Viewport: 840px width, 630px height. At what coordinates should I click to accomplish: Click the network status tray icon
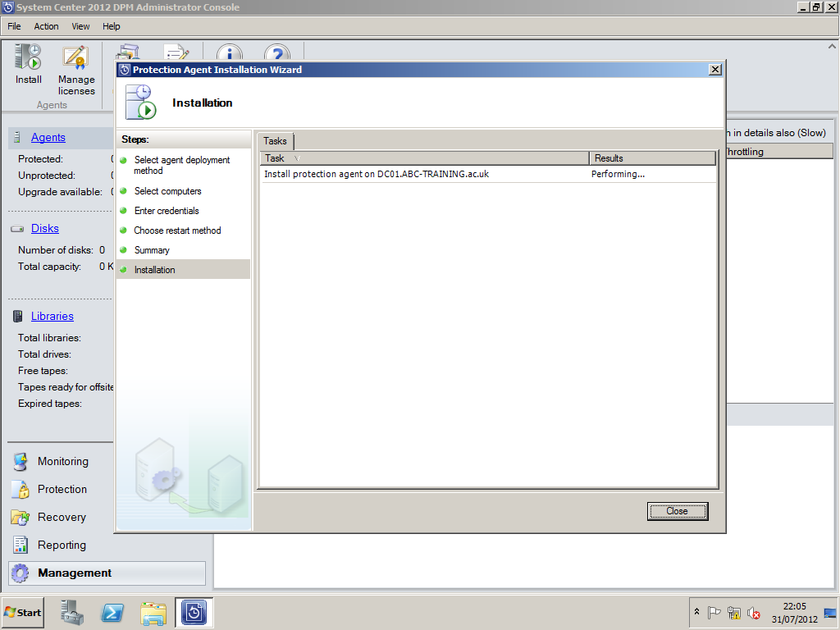[734, 612]
